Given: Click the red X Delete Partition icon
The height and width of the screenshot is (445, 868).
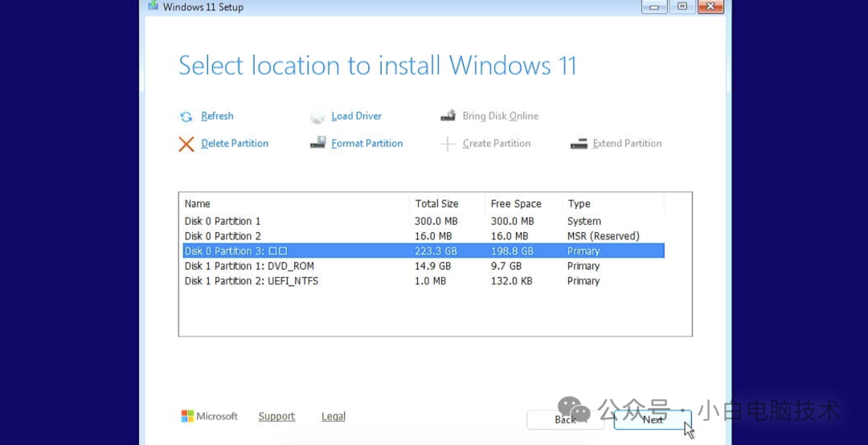Looking at the screenshot, I should click(x=186, y=144).
